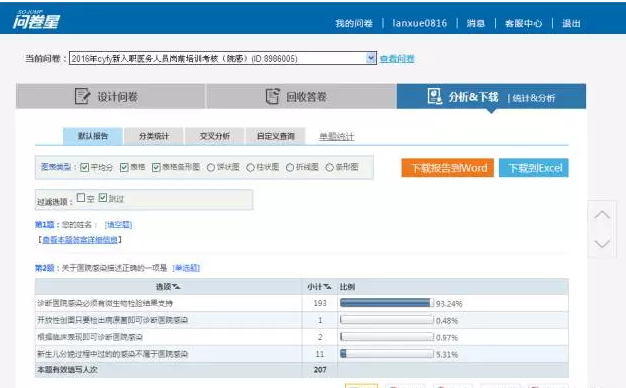626x388 pixels.
Task: Click the scroll-down arrow on the right side
Action: pyautogui.click(x=602, y=244)
